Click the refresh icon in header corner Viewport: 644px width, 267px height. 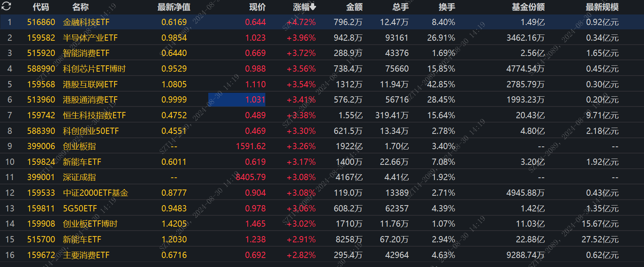[x=7, y=7]
